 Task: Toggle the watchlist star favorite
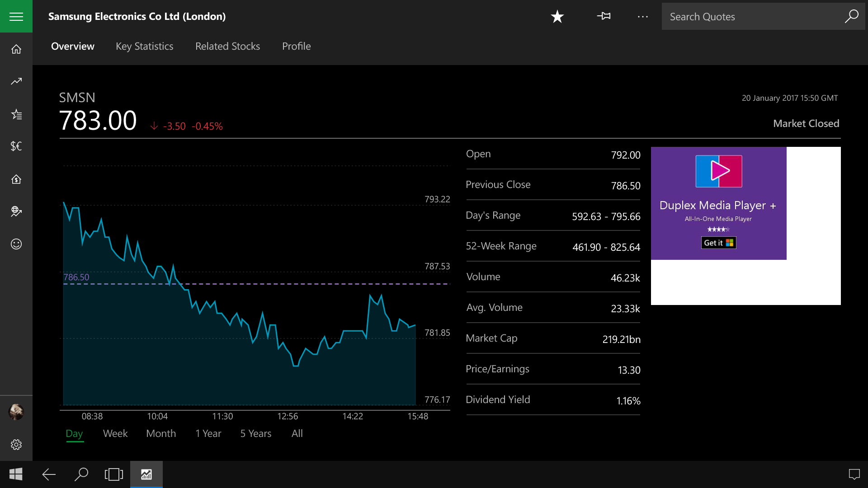tap(557, 17)
